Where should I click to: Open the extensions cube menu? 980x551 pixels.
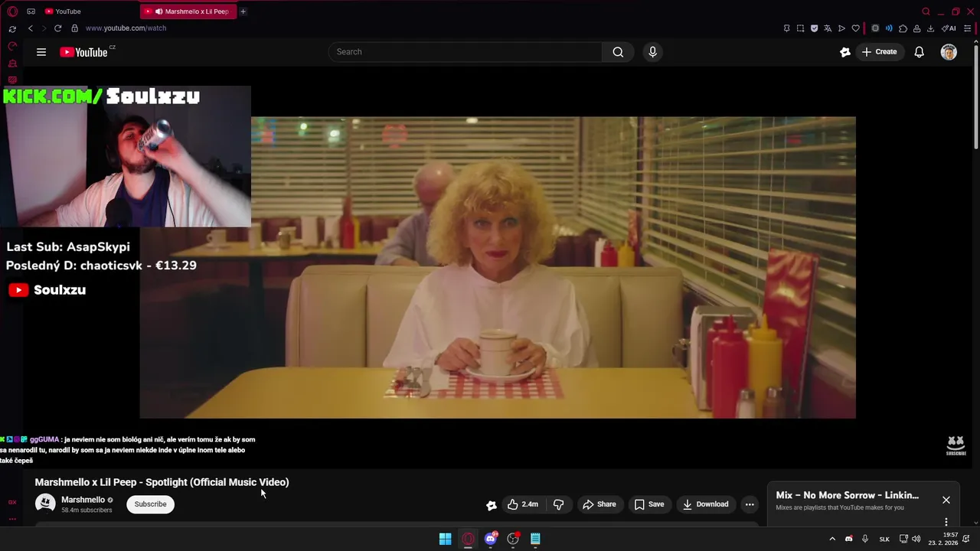coord(903,28)
